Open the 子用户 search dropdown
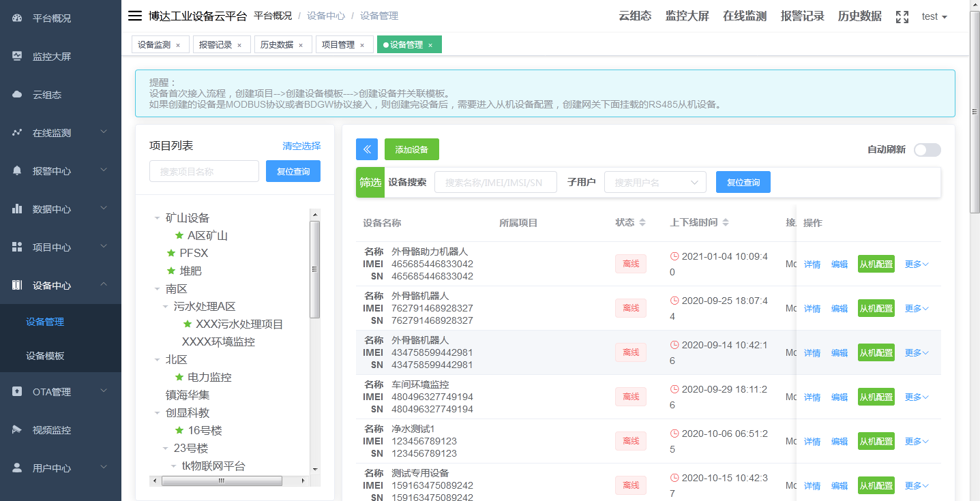980x501 pixels. click(655, 182)
